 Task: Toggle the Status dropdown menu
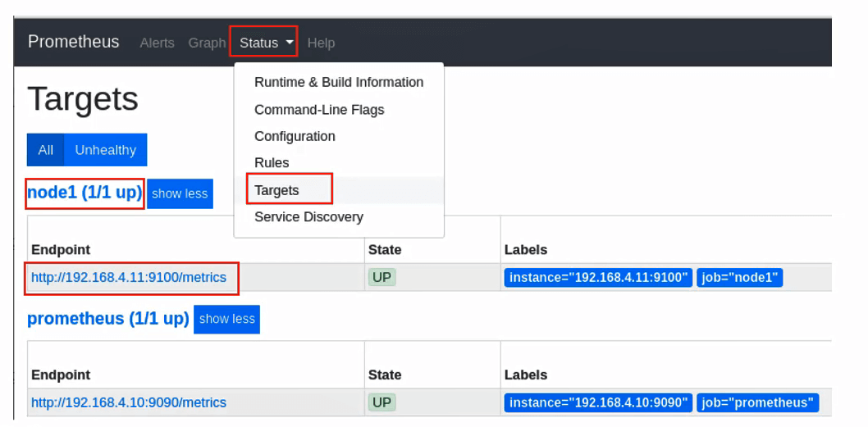[267, 43]
